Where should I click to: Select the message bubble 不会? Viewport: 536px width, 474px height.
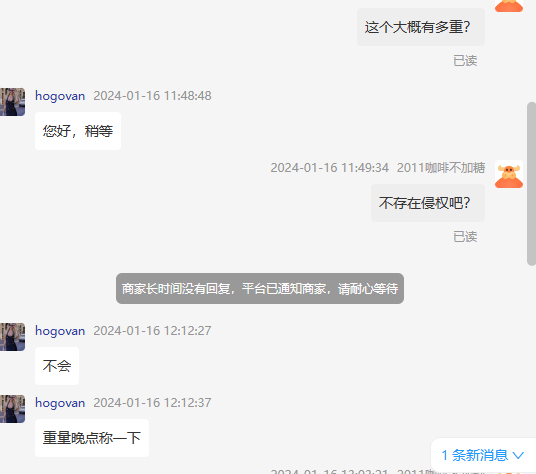coord(57,366)
